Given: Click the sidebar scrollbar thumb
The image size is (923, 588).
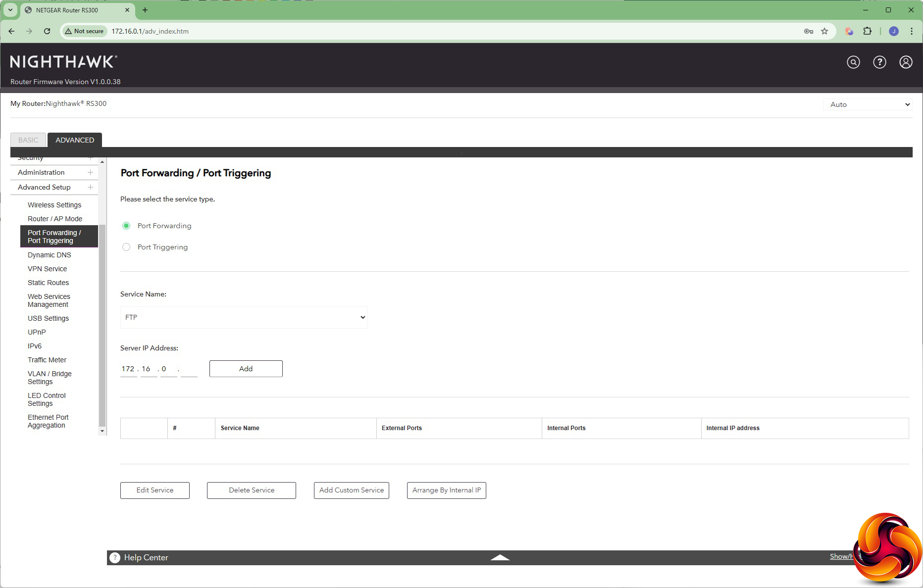Looking at the screenshot, I should 103,325.
